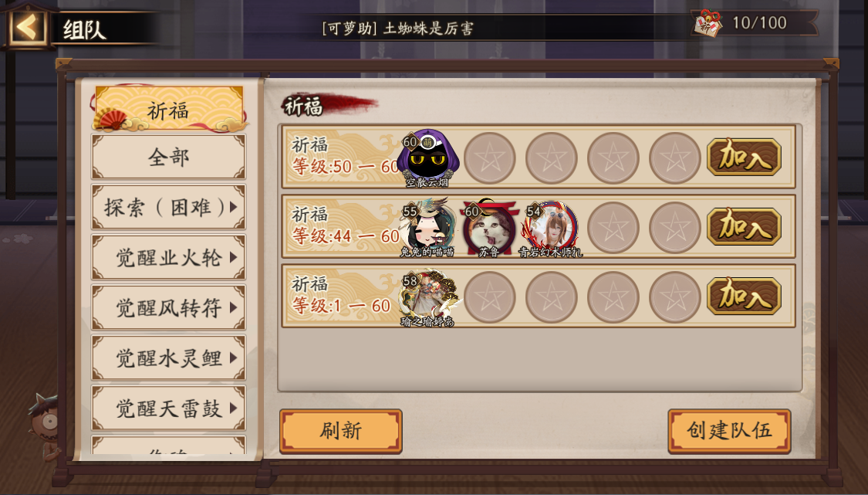868x495 pixels.
Task: Select the first empty star slot in the top team
Action: point(489,158)
